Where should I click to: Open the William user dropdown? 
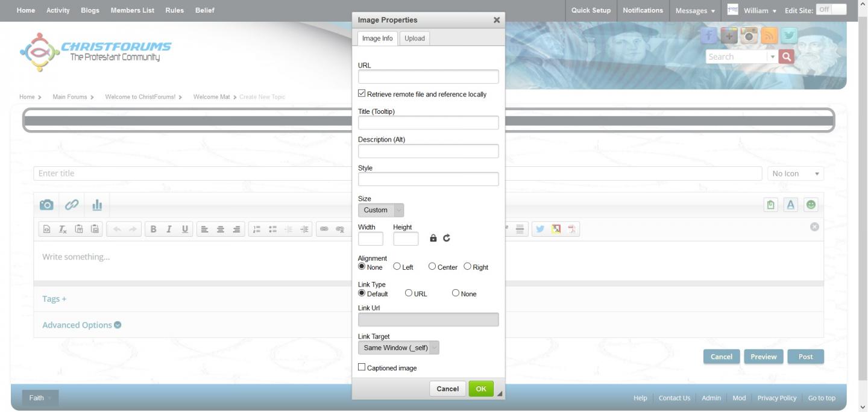tap(759, 10)
